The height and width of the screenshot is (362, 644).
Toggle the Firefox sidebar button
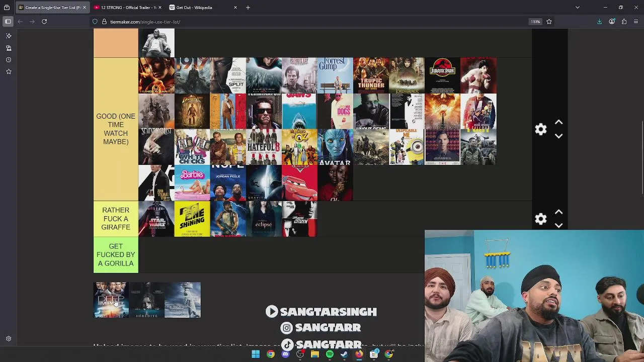pyautogui.click(x=8, y=22)
